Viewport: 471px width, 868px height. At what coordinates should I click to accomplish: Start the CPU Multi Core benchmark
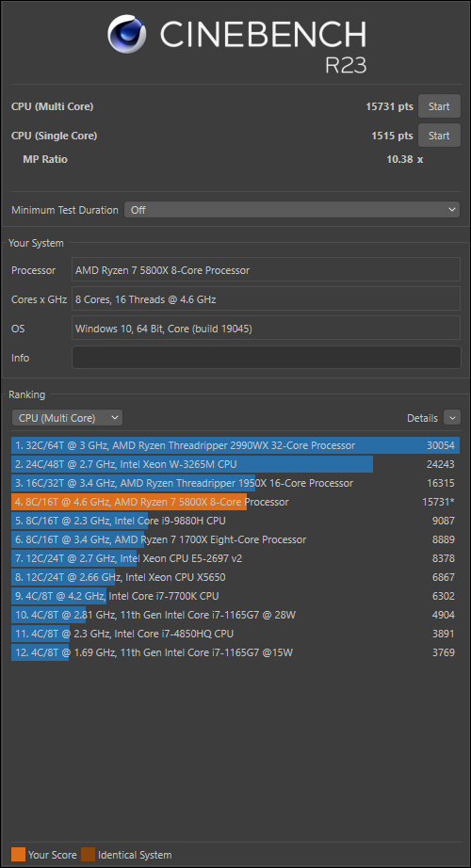(439, 106)
